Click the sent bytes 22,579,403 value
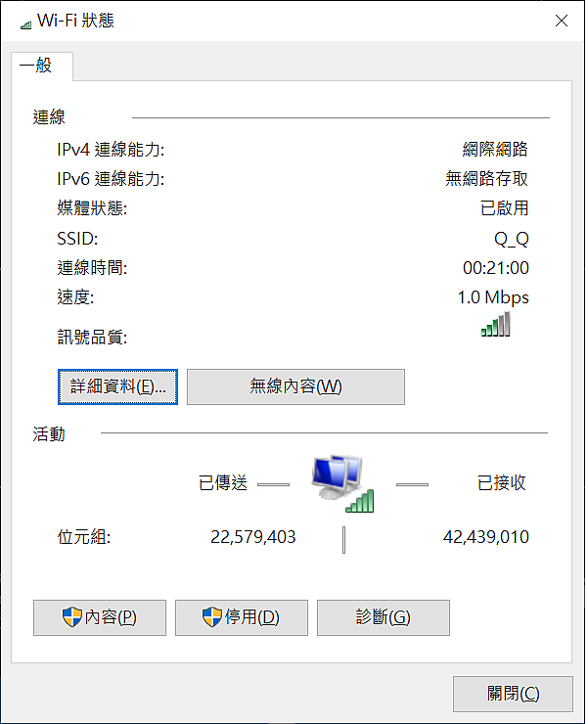The width and height of the screenshot is (588, 724). 253,537
